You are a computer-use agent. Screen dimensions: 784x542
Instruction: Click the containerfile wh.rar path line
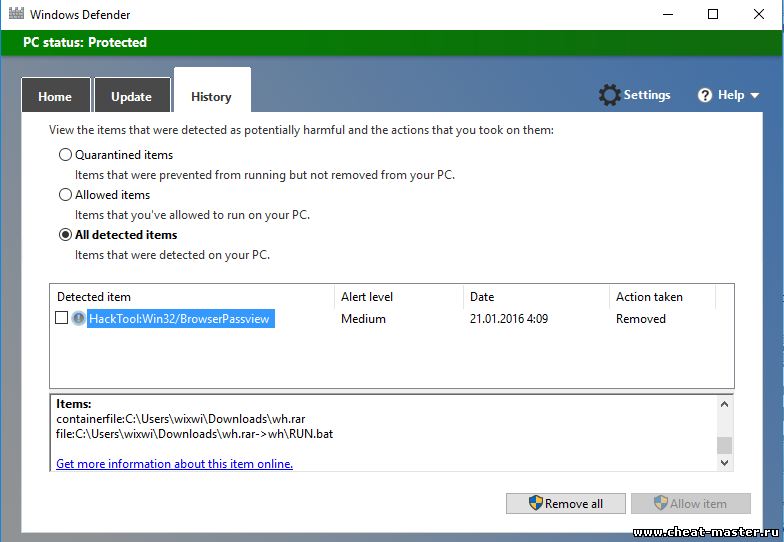180,418
